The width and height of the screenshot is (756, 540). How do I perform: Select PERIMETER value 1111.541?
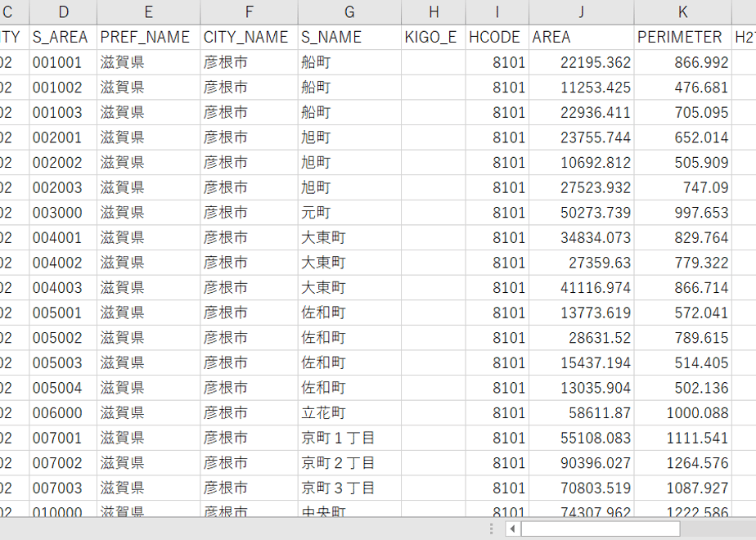[683, 439]
